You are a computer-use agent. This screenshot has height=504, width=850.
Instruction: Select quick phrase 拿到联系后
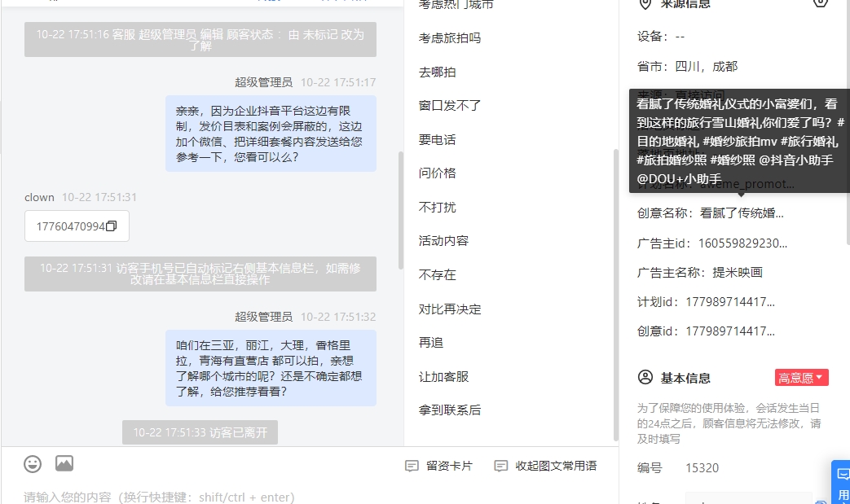click(x=449, y=410)
